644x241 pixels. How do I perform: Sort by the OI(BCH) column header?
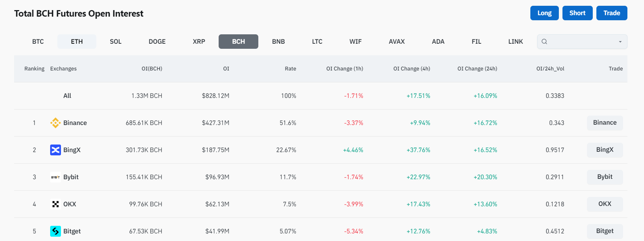(x=152, y=69)
